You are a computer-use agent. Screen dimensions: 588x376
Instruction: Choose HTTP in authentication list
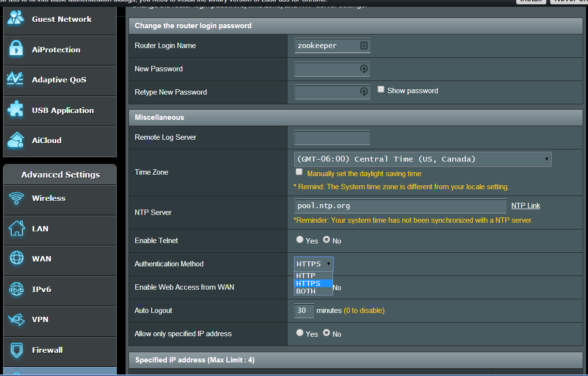tap(313, 276)
